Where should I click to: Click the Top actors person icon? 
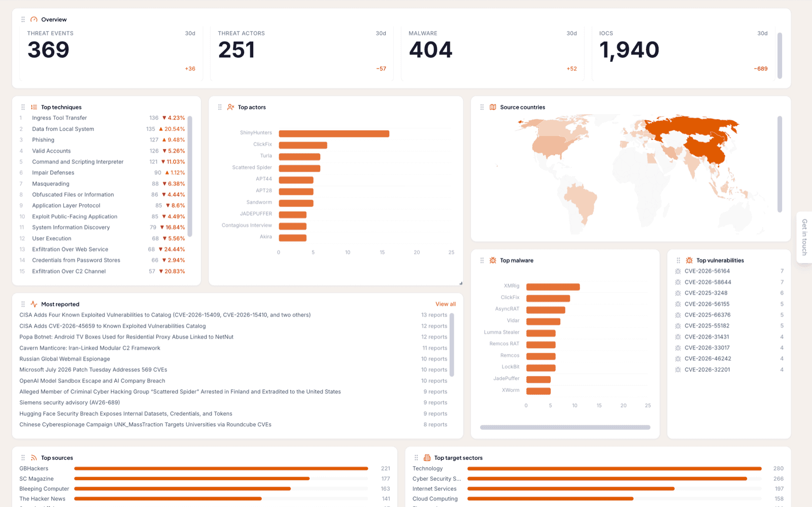[231, 107]
